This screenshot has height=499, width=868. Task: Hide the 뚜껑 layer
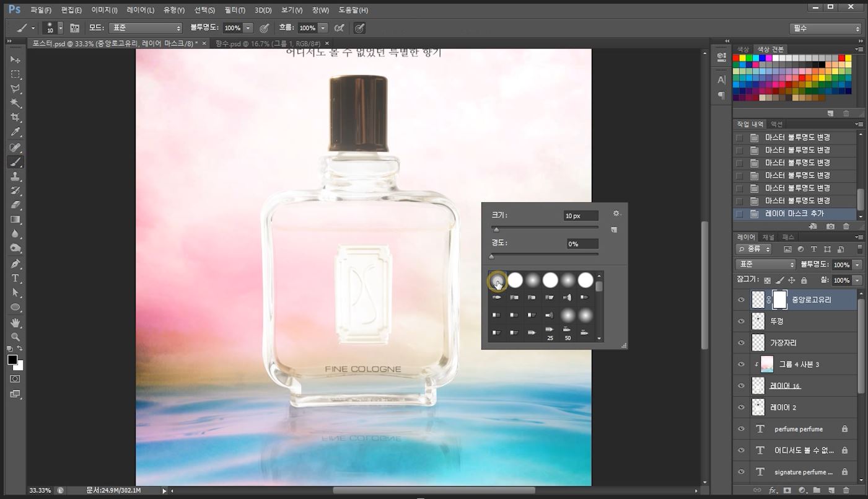tap(741, 321)
